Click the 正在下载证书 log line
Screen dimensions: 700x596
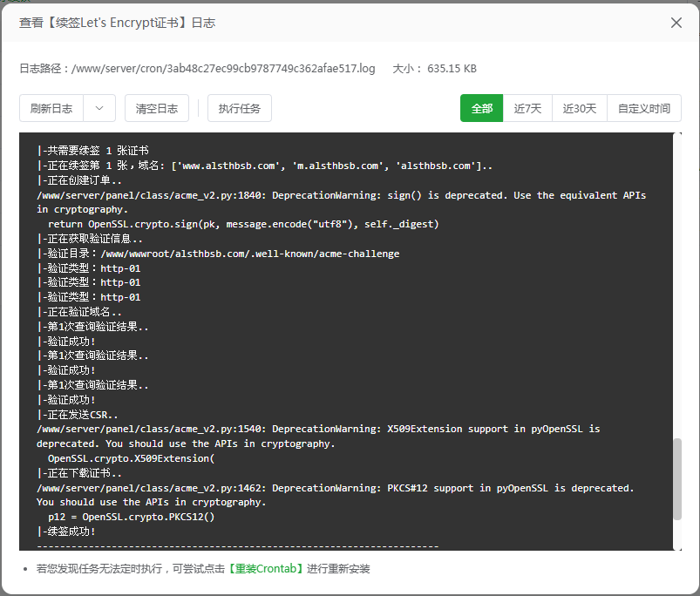[79, 473]
